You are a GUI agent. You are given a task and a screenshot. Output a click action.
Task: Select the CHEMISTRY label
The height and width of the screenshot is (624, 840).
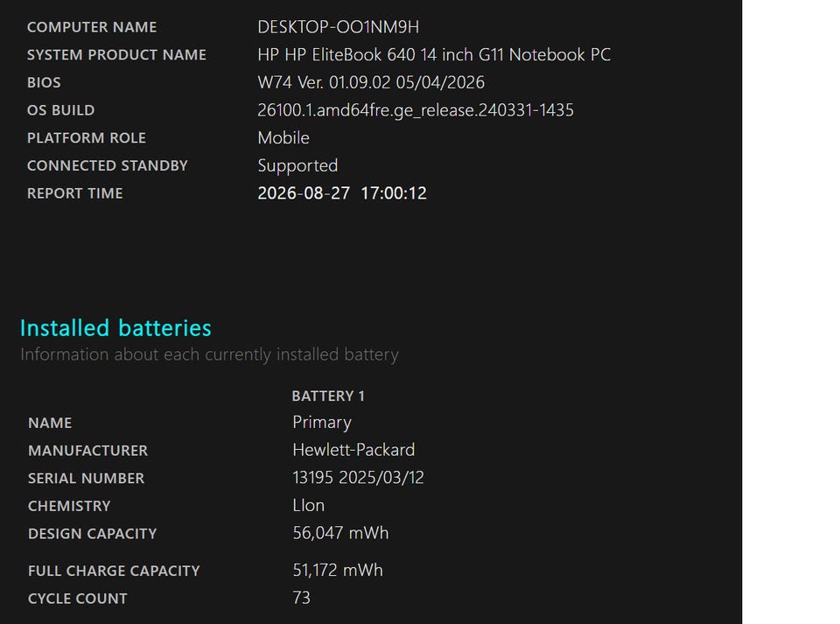[x=69, y=506]
